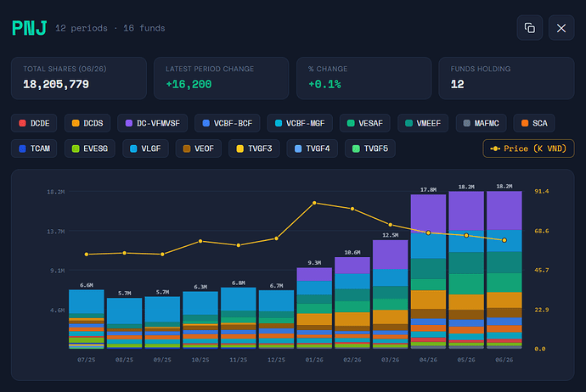This screenshot has height=392, width=586.
Task: Select the MAFMC legend button
Action: click(481, 123)
